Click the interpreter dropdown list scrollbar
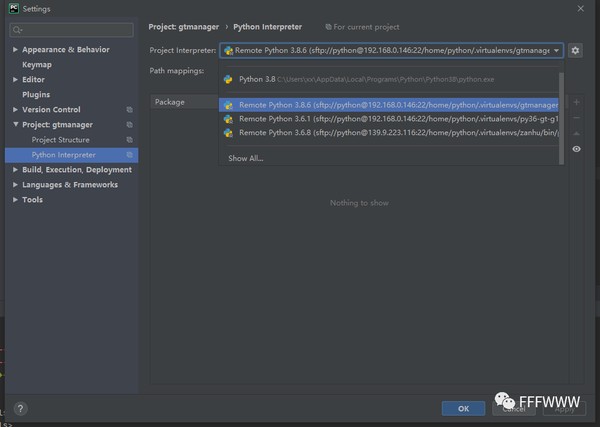Screen dimensions: 600x427 (561, 119)
